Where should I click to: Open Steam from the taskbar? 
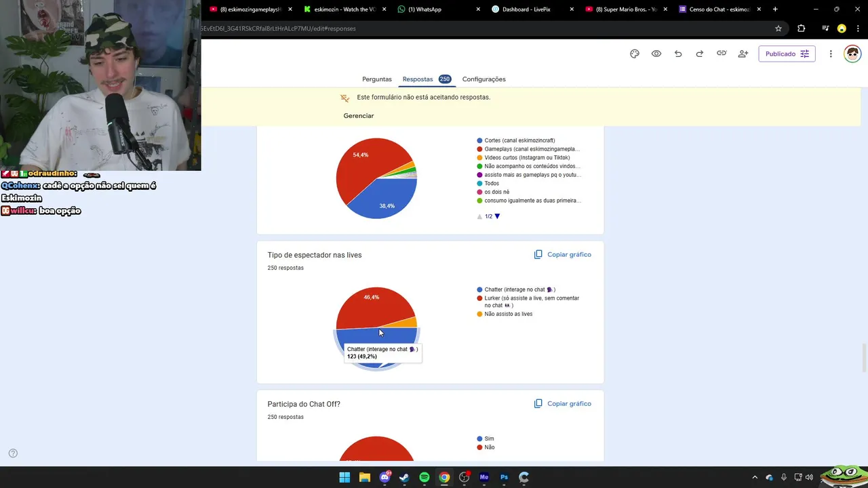pyautogui.click(x=404, y=477)
